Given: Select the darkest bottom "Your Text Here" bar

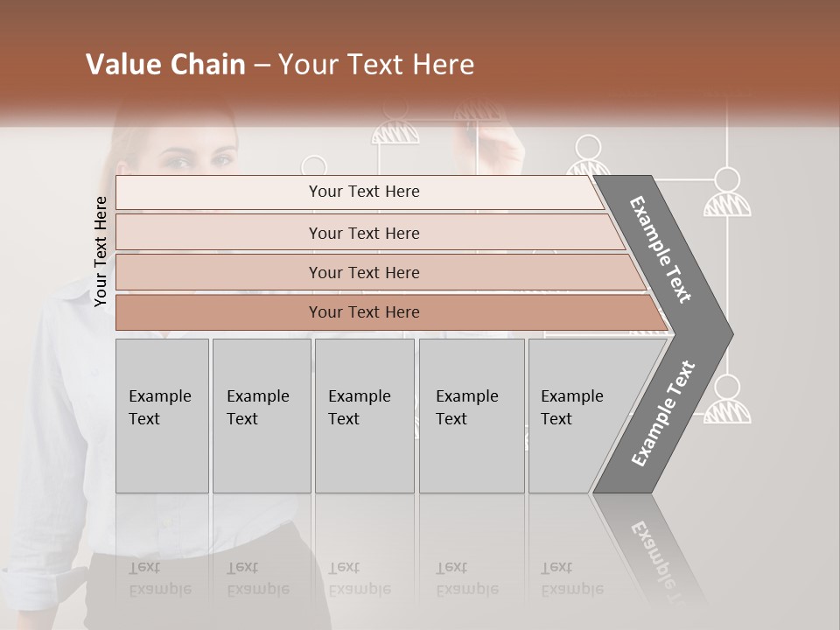Looking at the screenshot, I should tap(363, 312).
